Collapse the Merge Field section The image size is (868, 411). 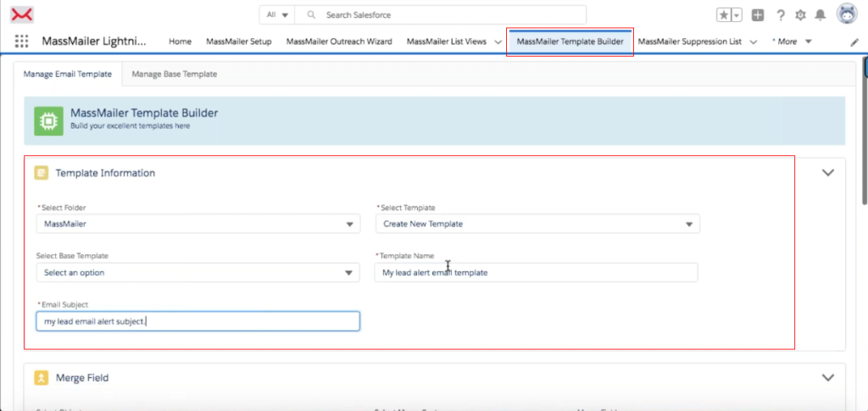coord(827,378)
